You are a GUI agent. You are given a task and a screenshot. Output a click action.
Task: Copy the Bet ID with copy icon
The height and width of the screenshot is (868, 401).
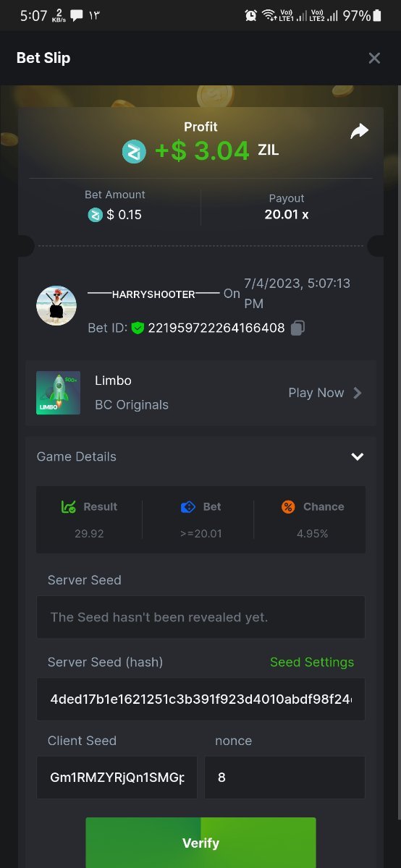297,328
